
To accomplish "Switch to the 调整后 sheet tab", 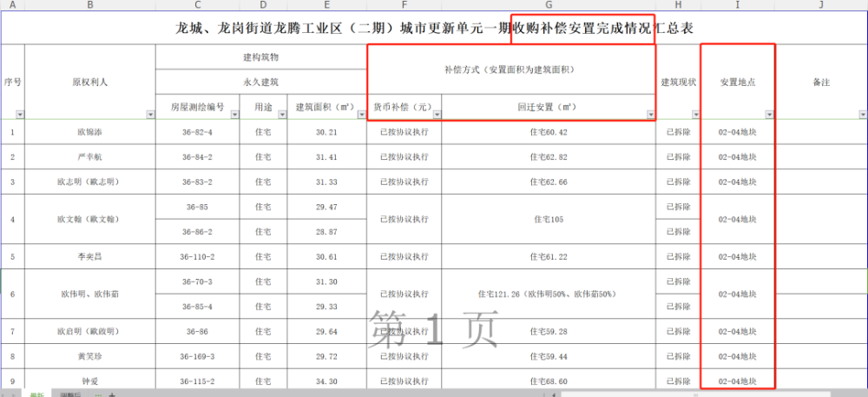I will click(x=70, y=394).
